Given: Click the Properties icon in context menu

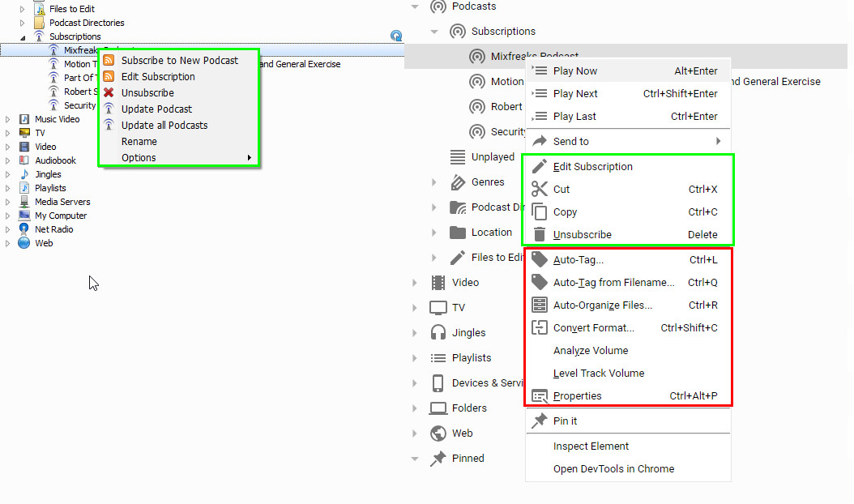Looking at the screenshot, I should coord(540,395).
